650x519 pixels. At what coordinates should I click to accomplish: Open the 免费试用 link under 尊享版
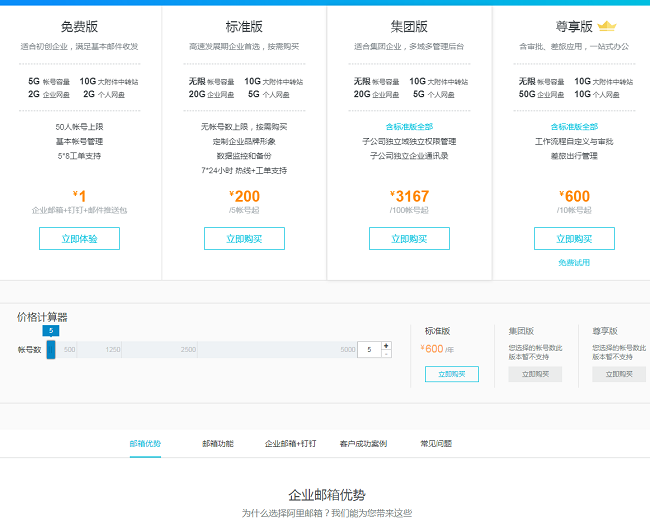click(x=574, y=263)
